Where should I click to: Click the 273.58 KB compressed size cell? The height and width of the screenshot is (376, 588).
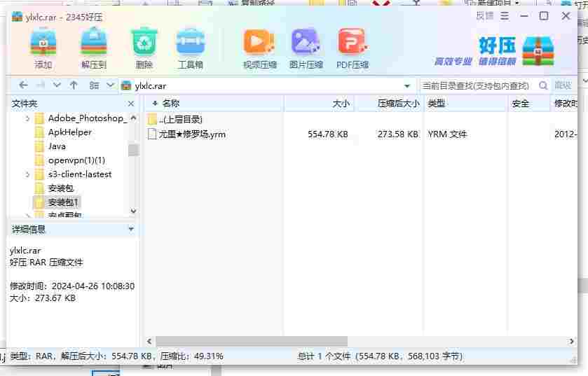(397, 134)
